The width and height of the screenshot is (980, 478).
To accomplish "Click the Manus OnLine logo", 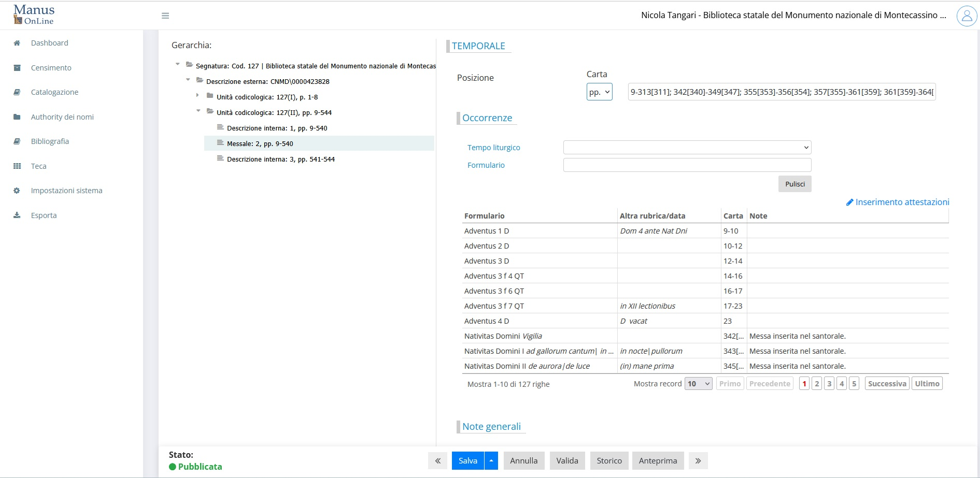I will point(34,15).
